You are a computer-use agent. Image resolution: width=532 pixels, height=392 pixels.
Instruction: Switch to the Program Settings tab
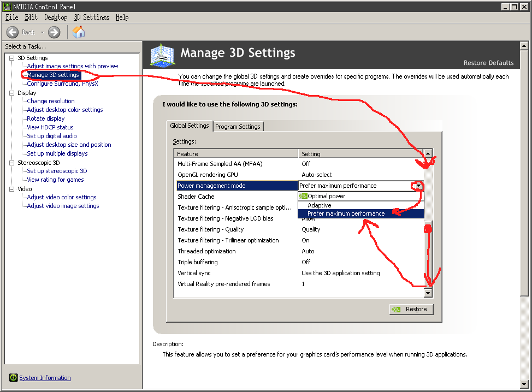(238, 127)
